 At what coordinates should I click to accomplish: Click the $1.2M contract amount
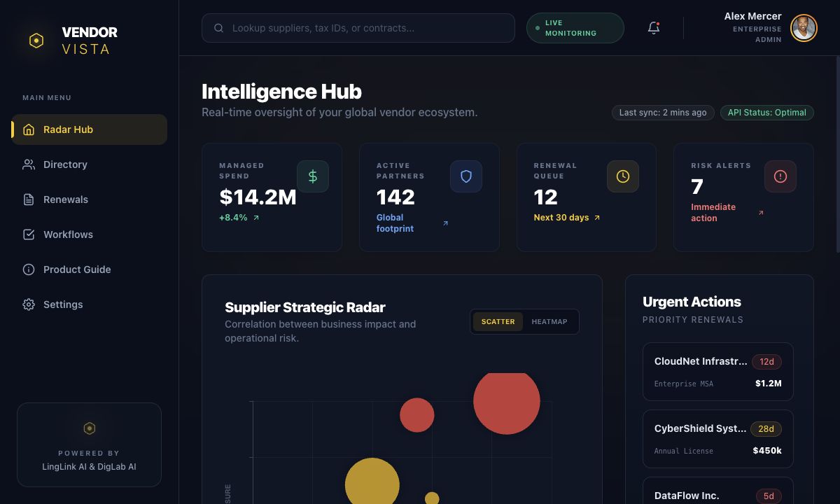769,384
